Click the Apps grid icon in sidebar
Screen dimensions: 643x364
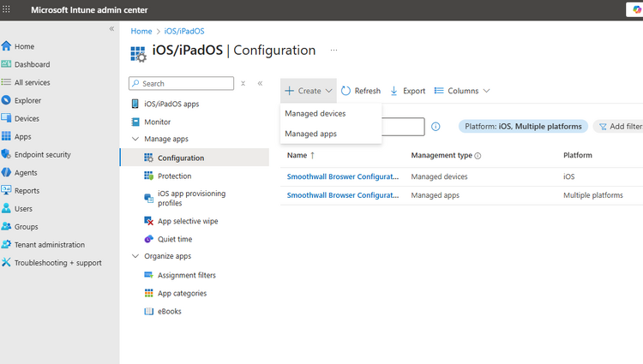click(6, 136)
